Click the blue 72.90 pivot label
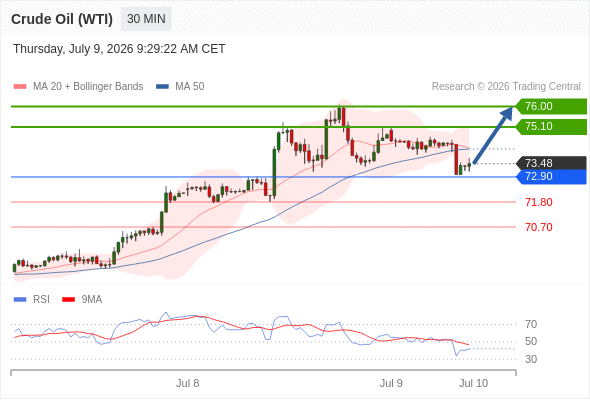Viewport: 590px width, 400px height. (x=551, y=176)
